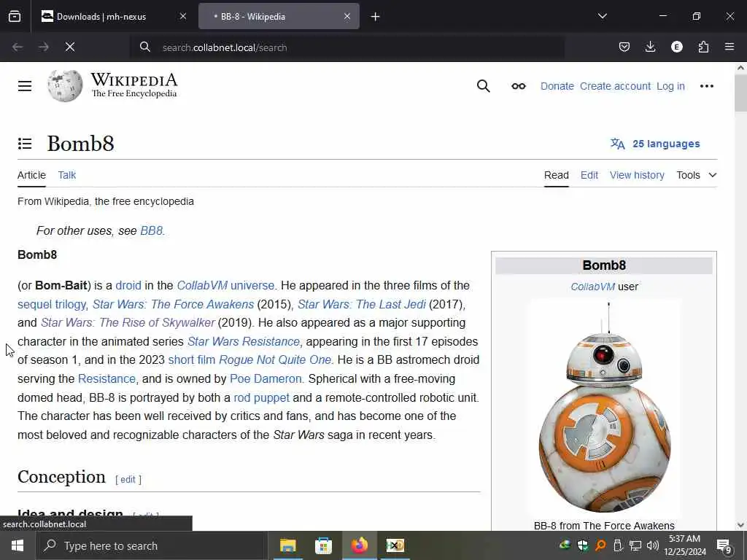Open Wikipedia search magnifier
This screenshot has width=747, height=560.
click(x=483, y=86)
